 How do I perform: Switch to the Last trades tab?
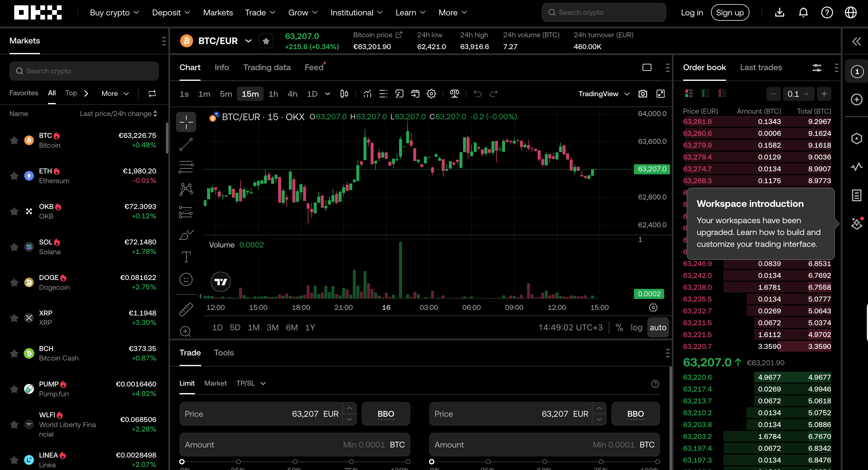coord(761,67)
